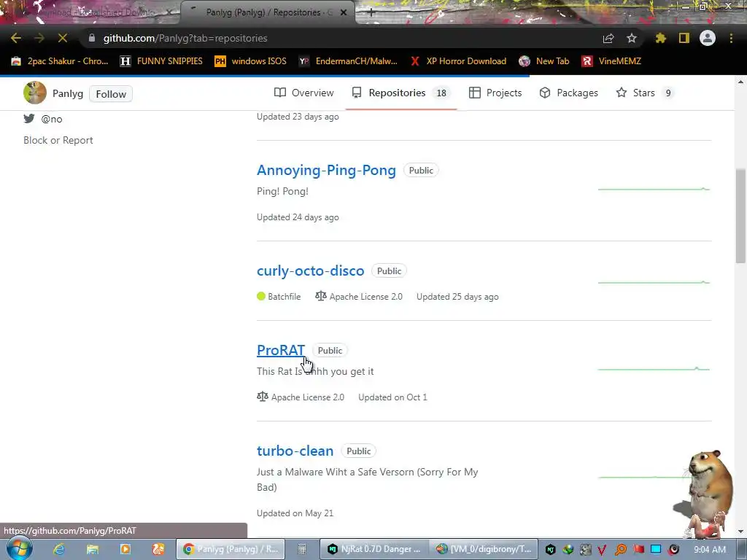Go back to the previous page
Viewport: 747px width, 560px height.
(x=16, y=38)
